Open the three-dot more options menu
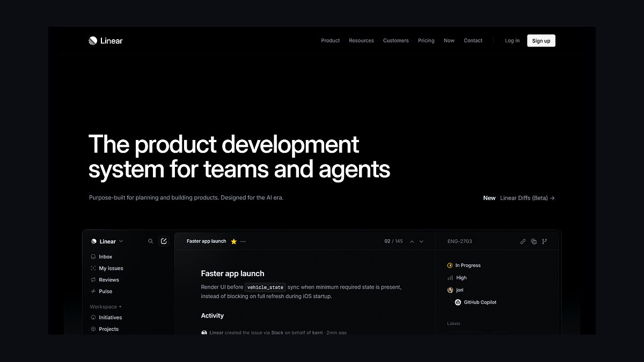The height and width of the screenshot is (362, 644). (243, 241)
